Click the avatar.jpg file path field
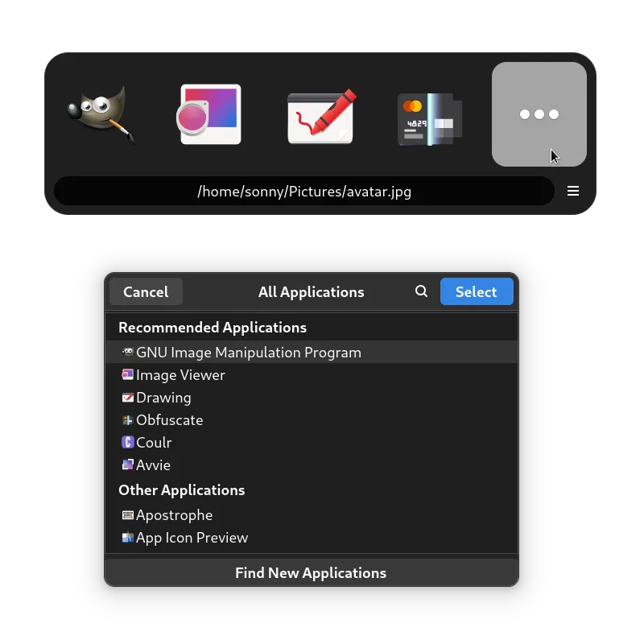 (303, 191)
